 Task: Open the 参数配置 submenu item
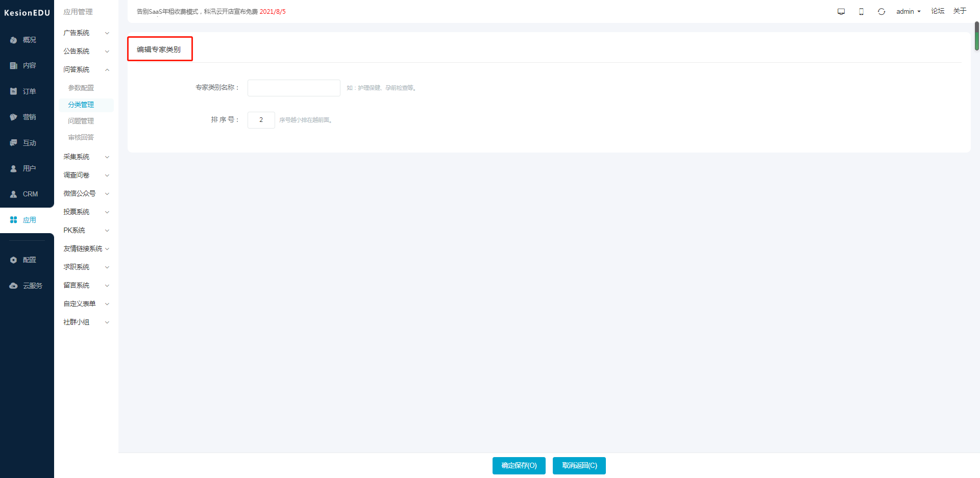click(x=81, y=88)
